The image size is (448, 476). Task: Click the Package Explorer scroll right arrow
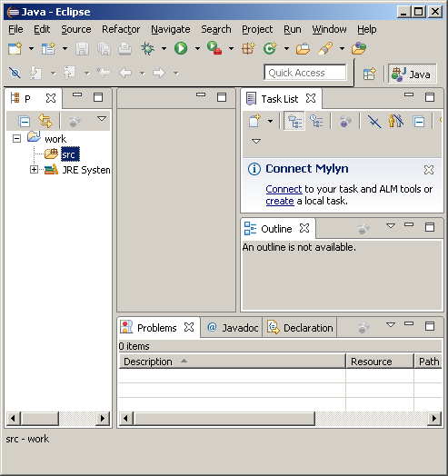tap(103, 419)
